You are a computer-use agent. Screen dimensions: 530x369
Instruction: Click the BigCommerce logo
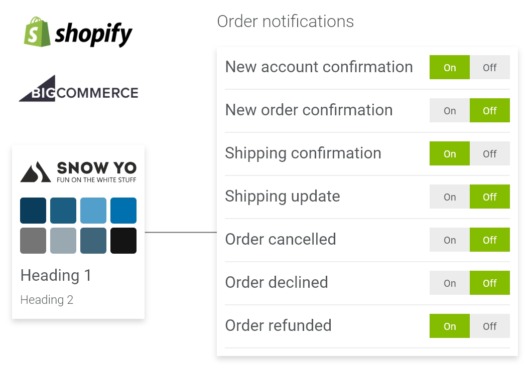[x=79, y=89]
